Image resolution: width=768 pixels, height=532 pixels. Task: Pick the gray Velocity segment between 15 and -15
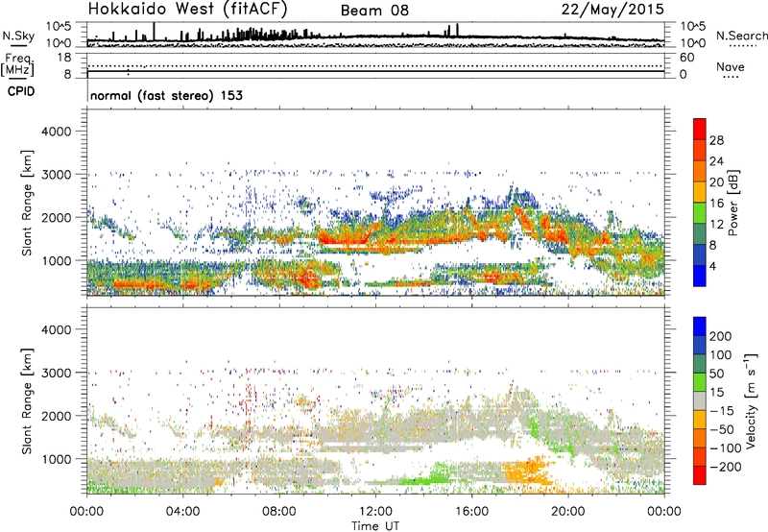tap(700, 400)
